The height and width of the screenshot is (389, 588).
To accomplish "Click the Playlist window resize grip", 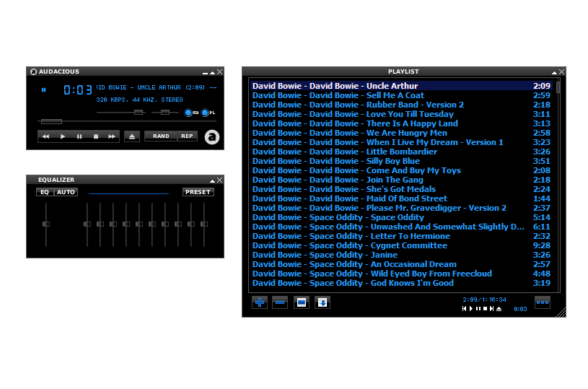I will click(x=561, y=312).
